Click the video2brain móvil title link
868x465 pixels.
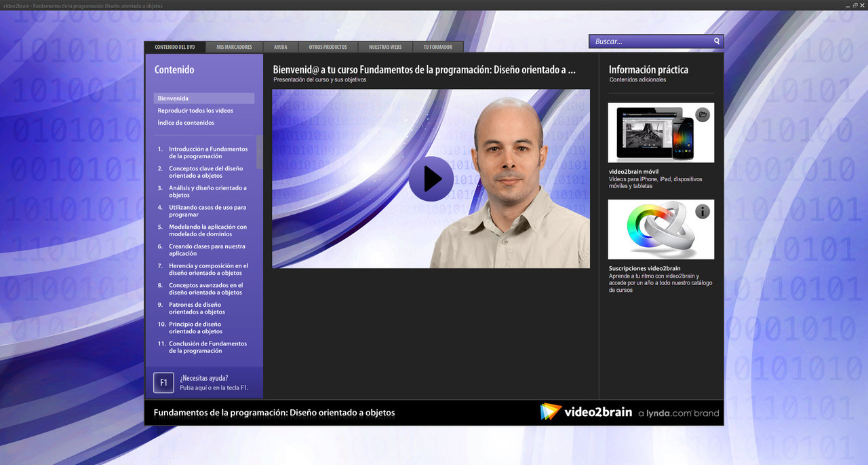coord(634,172)
